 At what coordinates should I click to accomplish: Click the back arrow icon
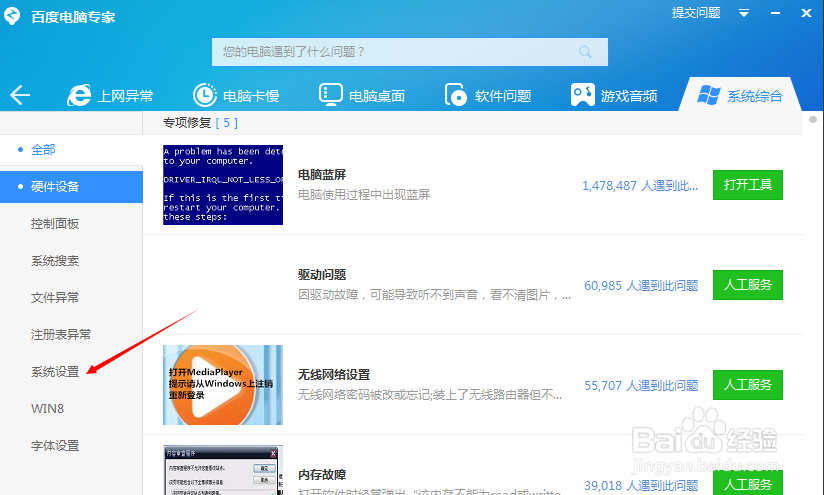point(20,95)
